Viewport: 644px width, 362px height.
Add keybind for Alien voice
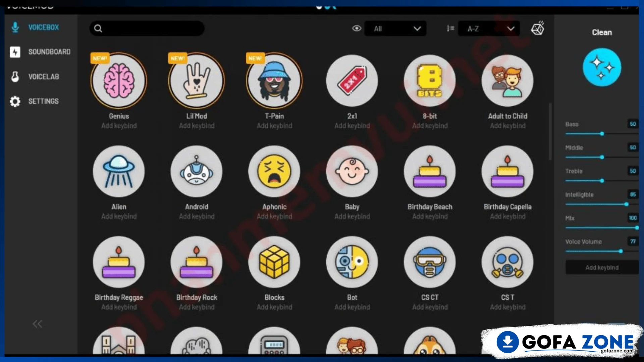[x=119, y=217]
